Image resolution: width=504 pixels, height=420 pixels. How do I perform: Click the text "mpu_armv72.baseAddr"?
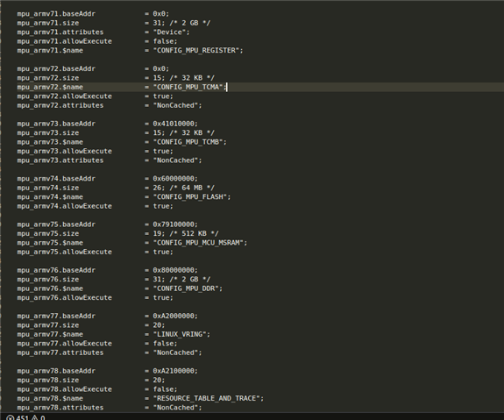tap(56, 68)
